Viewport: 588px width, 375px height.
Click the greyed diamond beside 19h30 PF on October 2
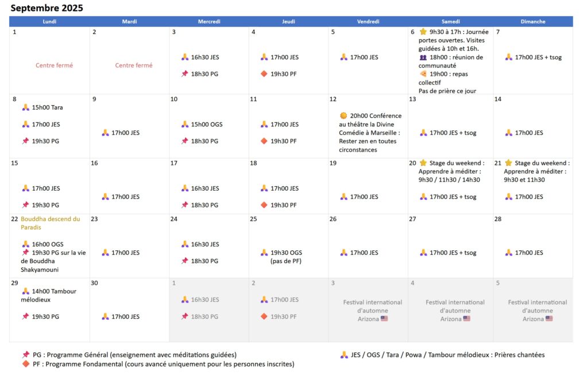pos(264,316)
